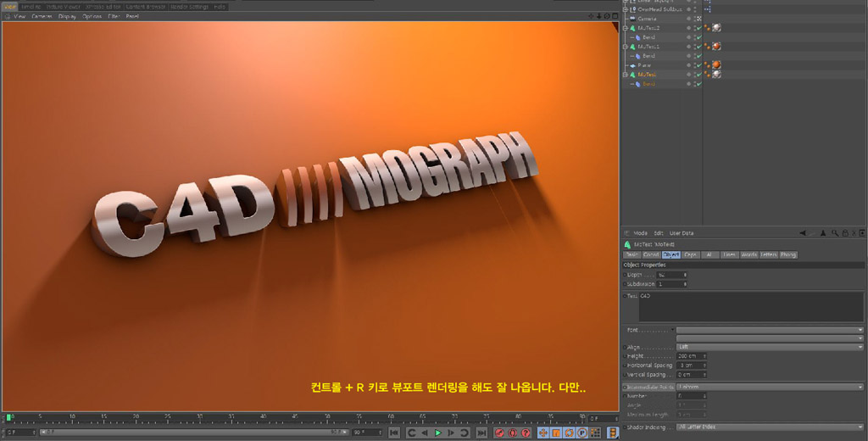
Task: Toggle Rotation key recording icon
Action: [569, 433]
